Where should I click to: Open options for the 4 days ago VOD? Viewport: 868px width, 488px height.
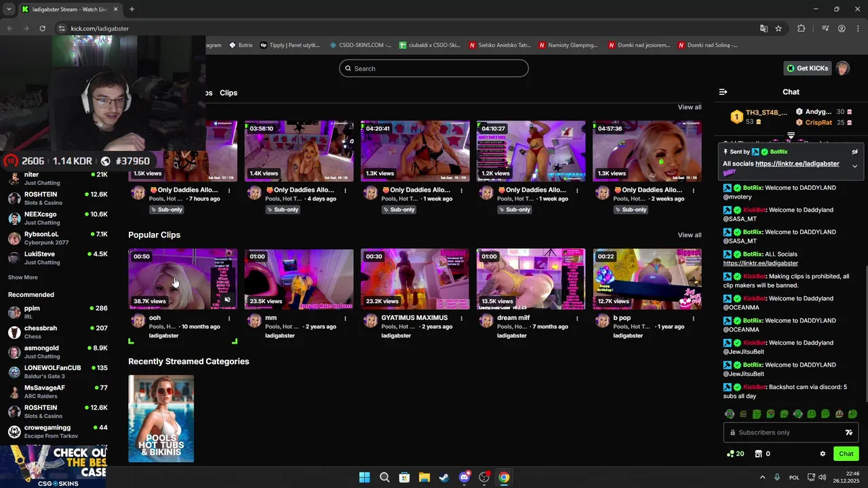345,190
